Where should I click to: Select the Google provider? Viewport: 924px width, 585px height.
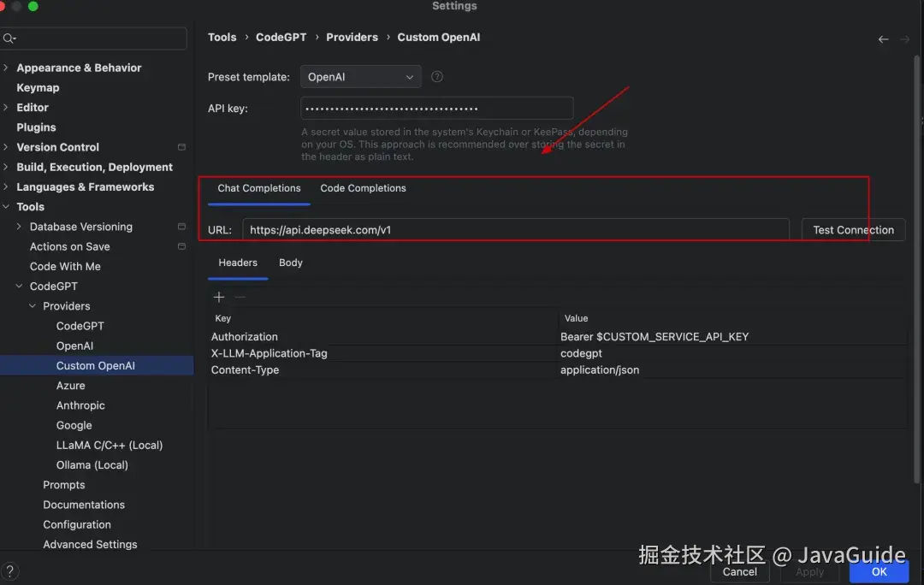pos(74,425)
